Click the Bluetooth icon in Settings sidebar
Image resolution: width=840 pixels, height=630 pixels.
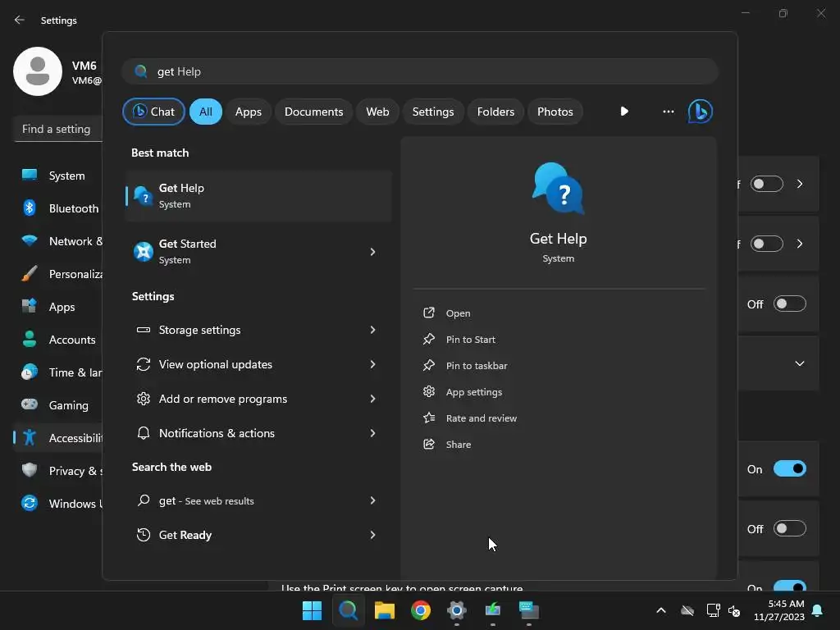tap(30, 208)
